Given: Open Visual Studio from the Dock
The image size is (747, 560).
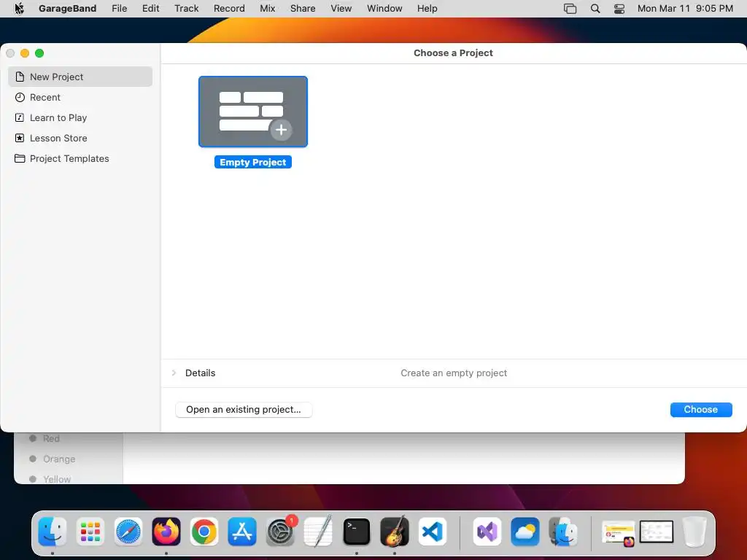Looking at the screenshot, I should (487, 532).
